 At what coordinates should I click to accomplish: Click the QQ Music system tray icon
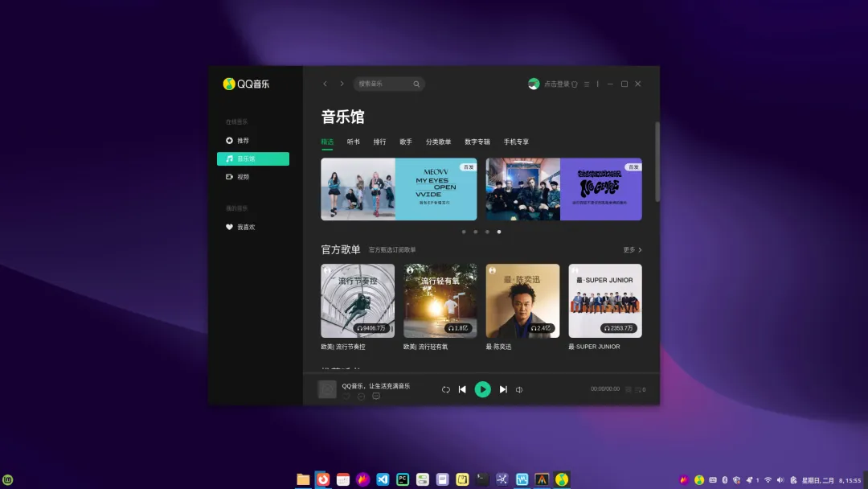[x=699, y=480]
